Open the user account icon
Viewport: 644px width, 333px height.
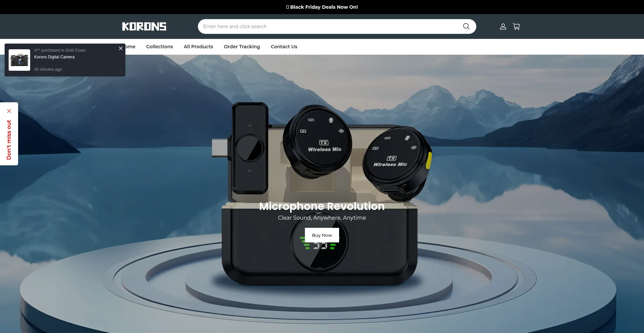[503, 26]
